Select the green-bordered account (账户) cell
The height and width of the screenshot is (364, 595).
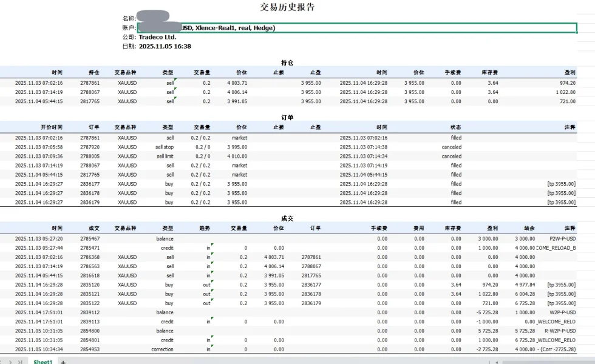(357, 28)
